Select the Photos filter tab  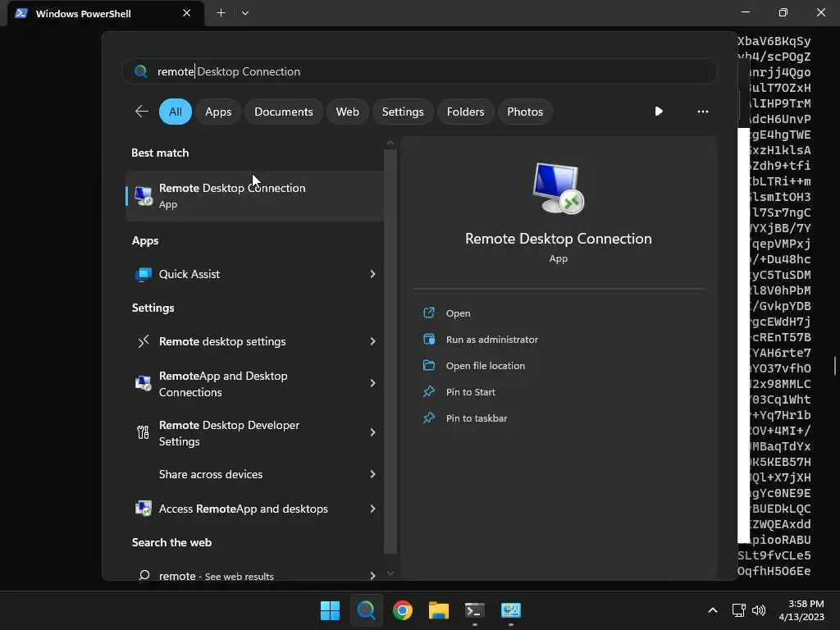click(524, 112)
